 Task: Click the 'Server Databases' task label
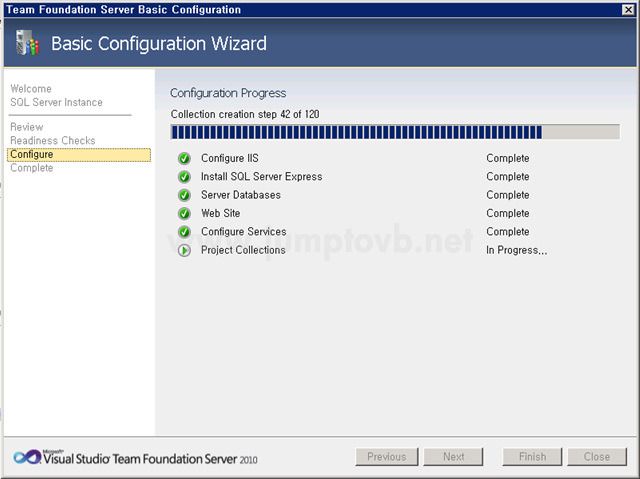point(241,195)
